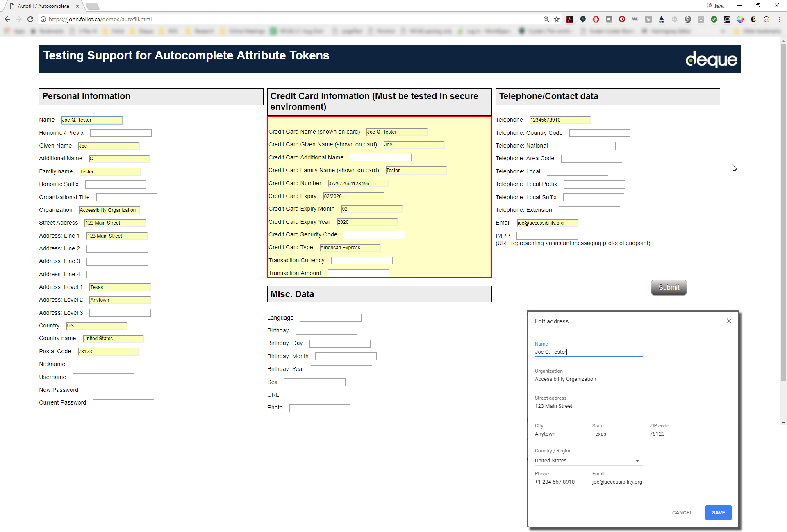
Task: Open a new browser tab
Action: point(93,6)
